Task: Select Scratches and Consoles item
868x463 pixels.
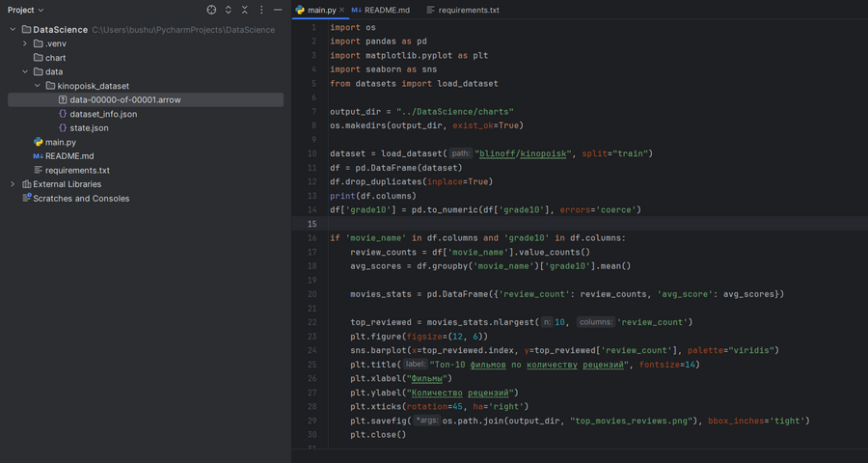Action: 81,199
